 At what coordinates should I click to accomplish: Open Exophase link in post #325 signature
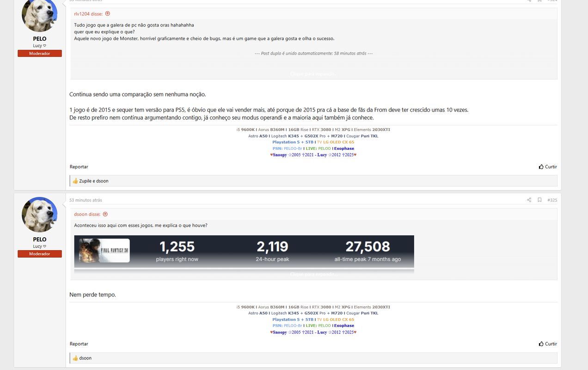tap(344, 326)
